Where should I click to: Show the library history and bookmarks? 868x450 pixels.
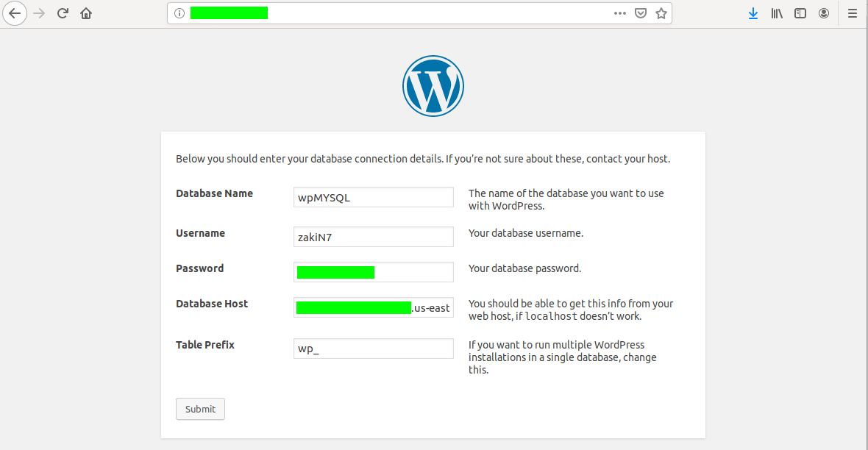(777, 13)
